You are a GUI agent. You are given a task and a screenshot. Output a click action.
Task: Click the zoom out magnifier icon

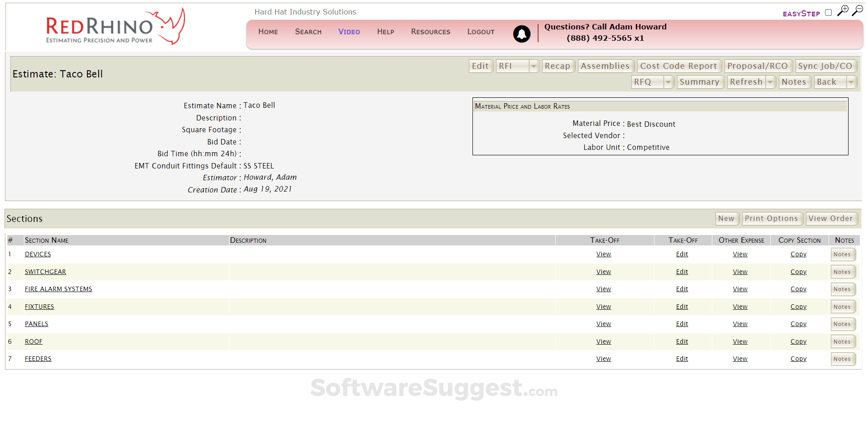[x=857, y=10]
